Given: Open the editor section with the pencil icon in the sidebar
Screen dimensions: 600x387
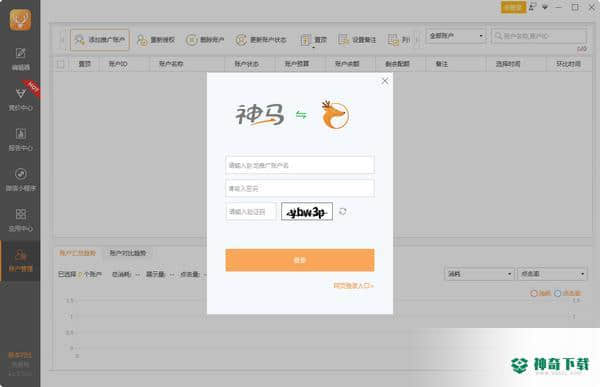Looking at the screenshot, I should point(20,59).
